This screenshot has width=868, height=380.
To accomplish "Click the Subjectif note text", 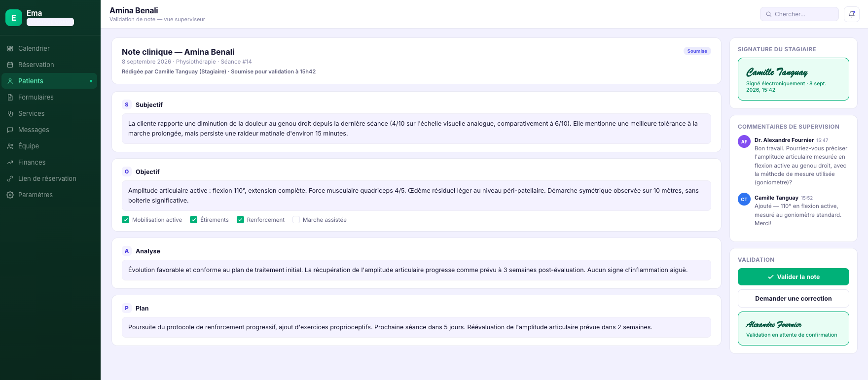I will [x=416, y=129].
